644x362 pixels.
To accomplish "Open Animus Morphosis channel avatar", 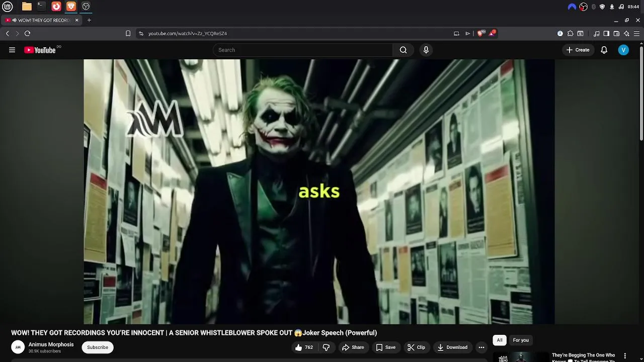I will 18,347.
